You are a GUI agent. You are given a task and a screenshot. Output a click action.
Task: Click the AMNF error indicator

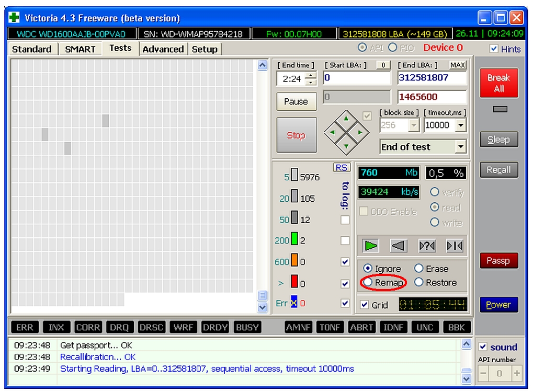(x=298, y=327)
